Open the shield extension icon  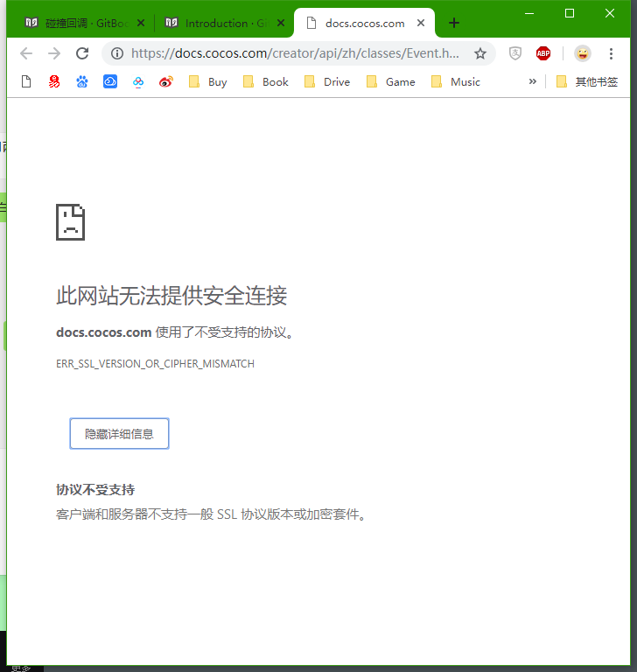click(x=514, y=53)
